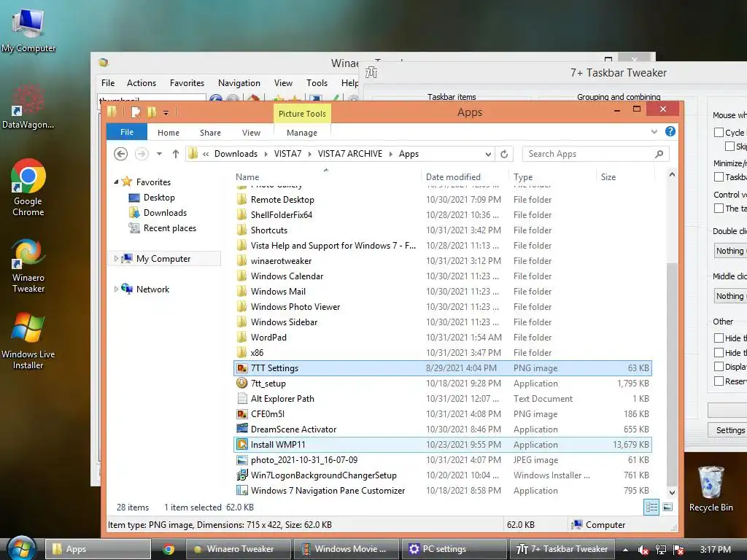Click the Action Center flag tray icon
The height and width of the screenshot is (560, 747).
click(x=678, y=550)
